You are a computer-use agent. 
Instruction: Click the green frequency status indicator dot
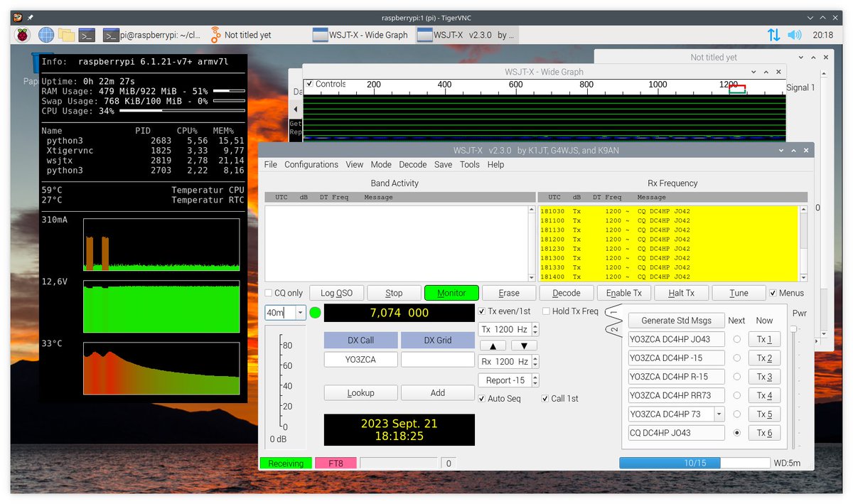click(316, 312)
